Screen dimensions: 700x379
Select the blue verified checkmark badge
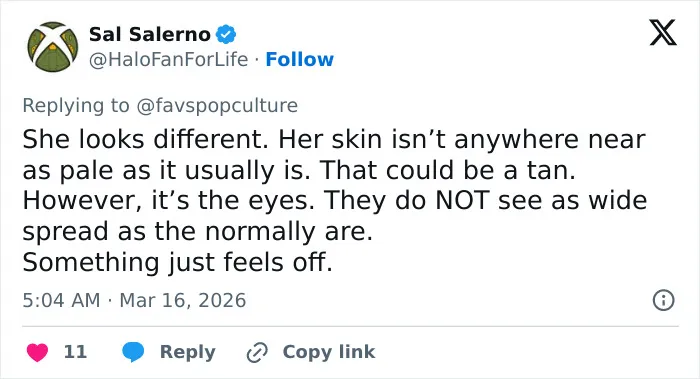coord(226,34)
